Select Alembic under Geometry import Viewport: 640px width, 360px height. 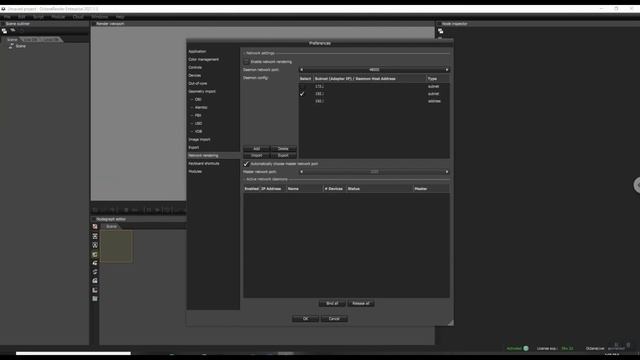click(x=201, y=107)
